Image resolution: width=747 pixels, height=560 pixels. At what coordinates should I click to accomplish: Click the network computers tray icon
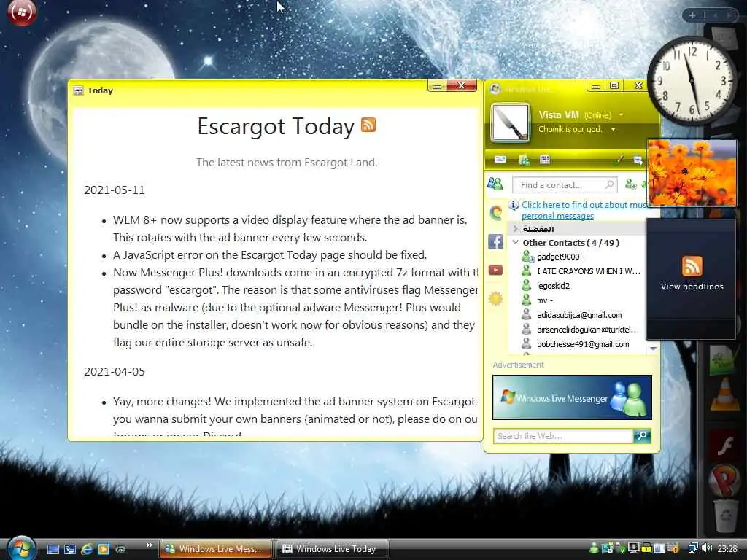[x=693, y=548]
